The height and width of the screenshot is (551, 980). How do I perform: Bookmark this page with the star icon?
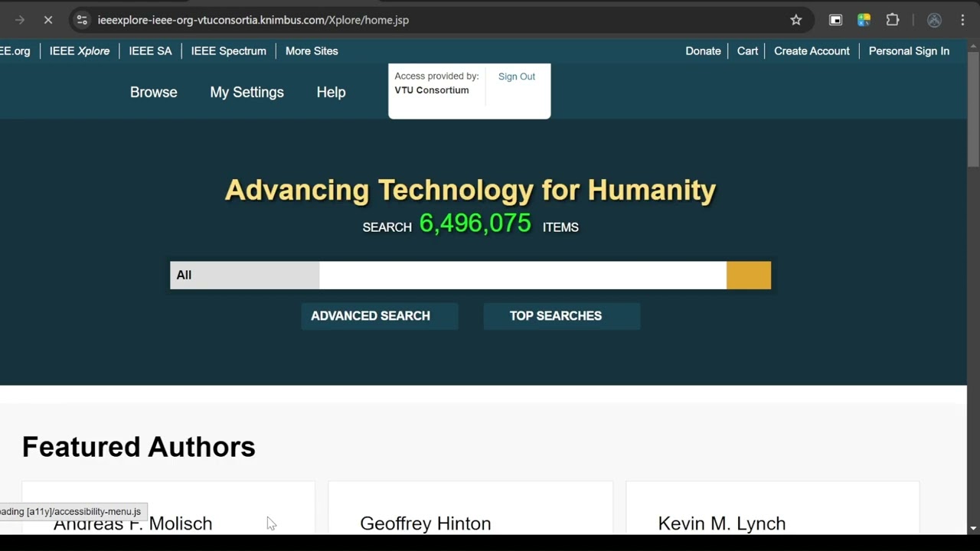point(796,20)
